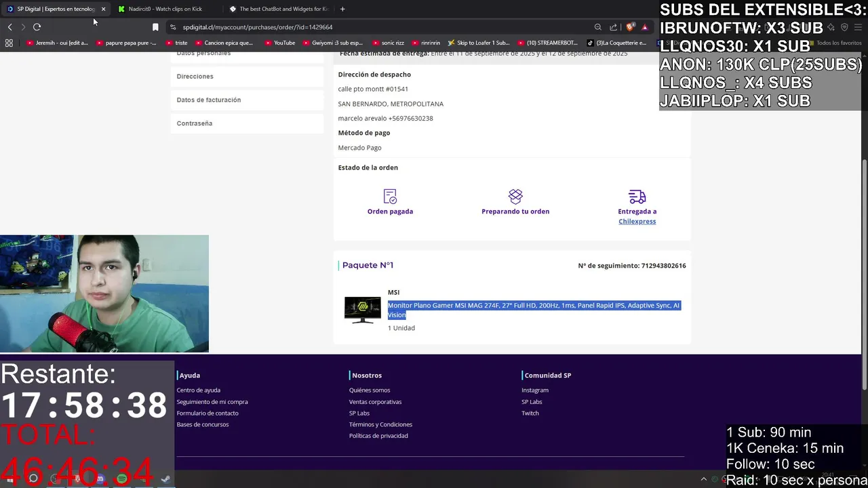Open the apps grid icon on the bookmarks bar
The image size is (868, 488).
coord(9,43)
